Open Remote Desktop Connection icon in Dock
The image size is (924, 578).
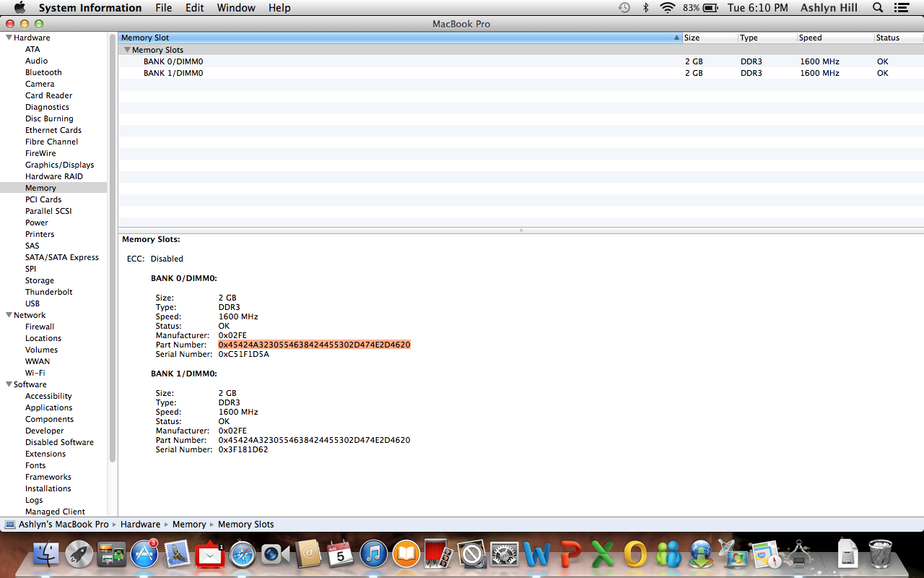tap(733, 554)
